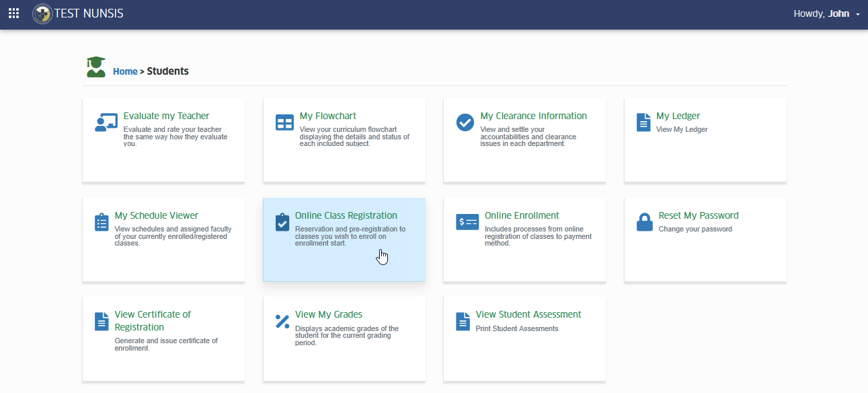The image size is (868, 393).
Task: Click 'View your curriculum flowchart' description
Action: 354,137
